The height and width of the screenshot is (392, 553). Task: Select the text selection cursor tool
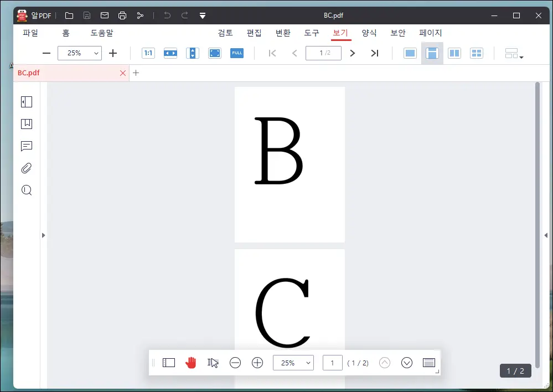[x=213, y=363]
